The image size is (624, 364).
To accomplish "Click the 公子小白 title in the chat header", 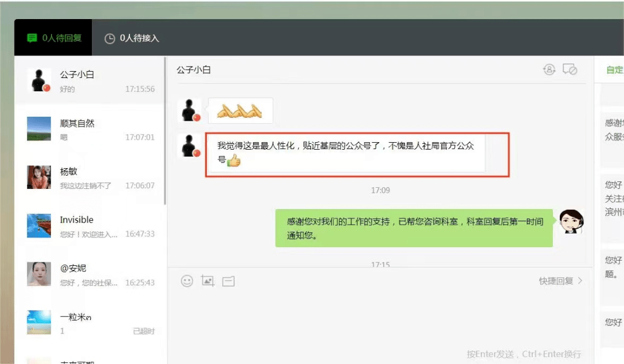I will pos(194,70).
